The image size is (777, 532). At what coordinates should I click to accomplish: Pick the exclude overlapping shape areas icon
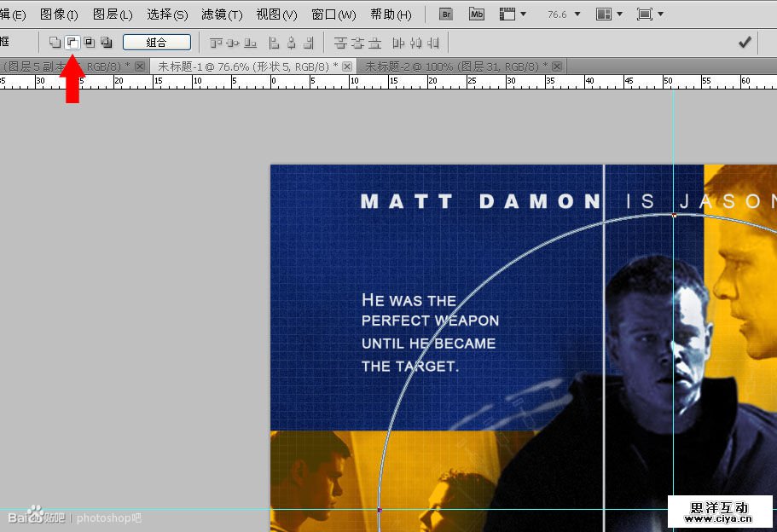(x=107, y=43)
